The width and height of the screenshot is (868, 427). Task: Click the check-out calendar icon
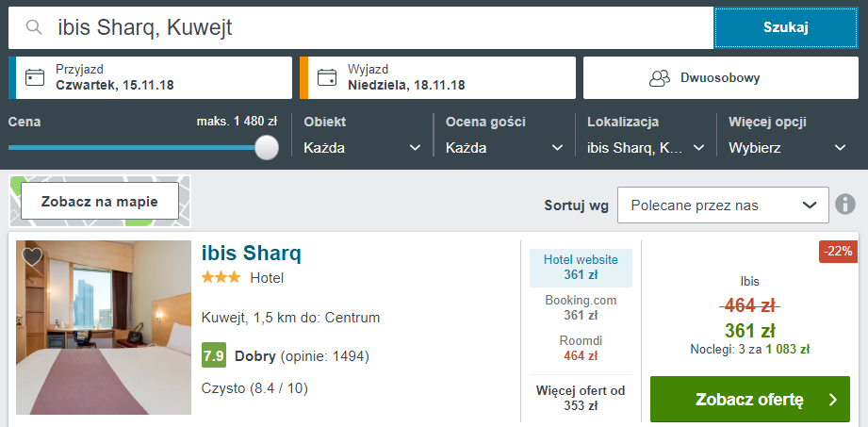click(x=327, y=77)
